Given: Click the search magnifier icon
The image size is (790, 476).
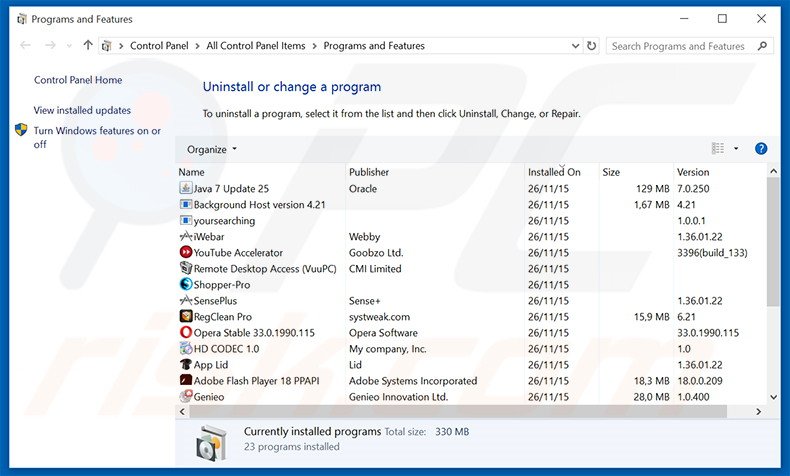Looking at the screenshot, I should [x=762, y=46].
